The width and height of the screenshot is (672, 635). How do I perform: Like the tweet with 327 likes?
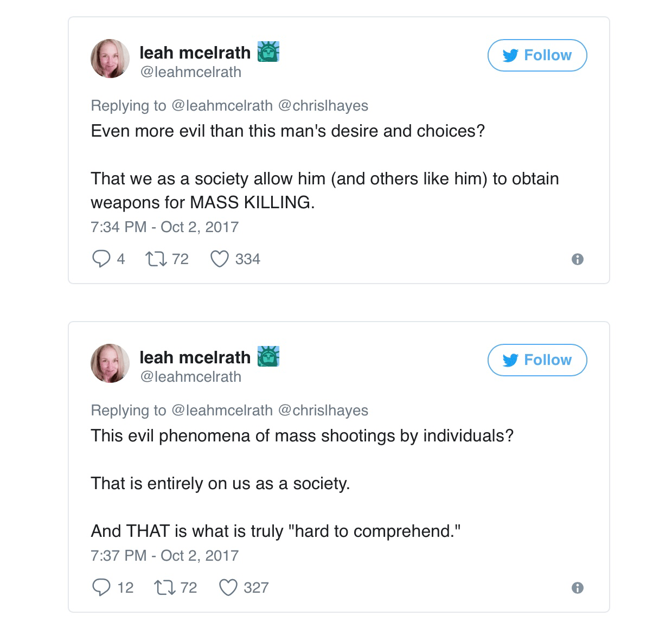click(x=228, y=587)
